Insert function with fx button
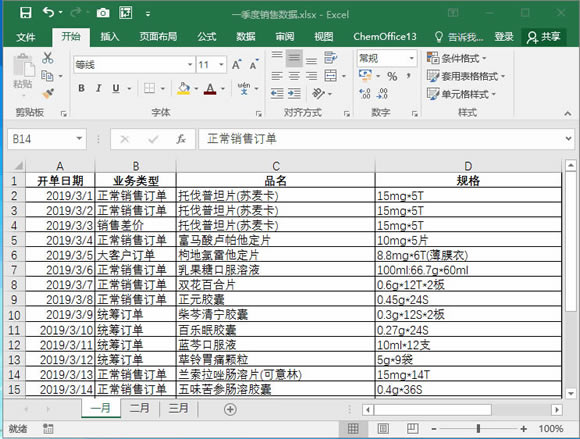The width and height of the screenshot is (580, 439). click(x=181, y=139)
